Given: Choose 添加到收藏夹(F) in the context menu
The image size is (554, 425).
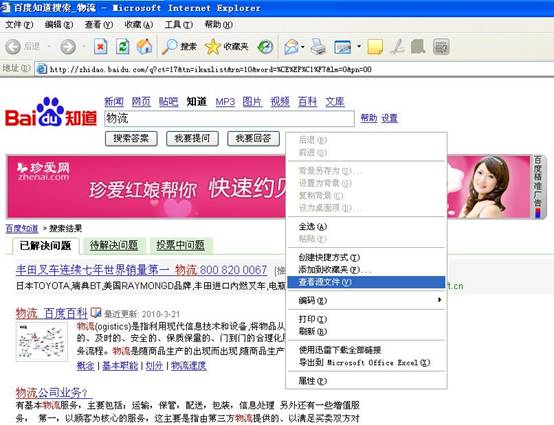Looking at the screenshot, I should point(366,270).
